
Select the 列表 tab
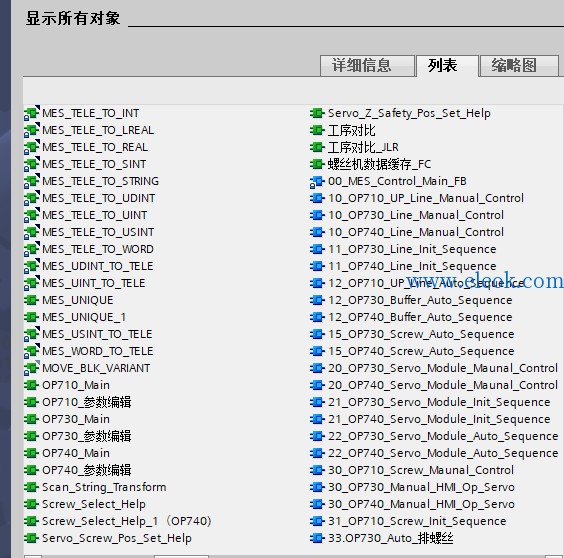[447, 66]
